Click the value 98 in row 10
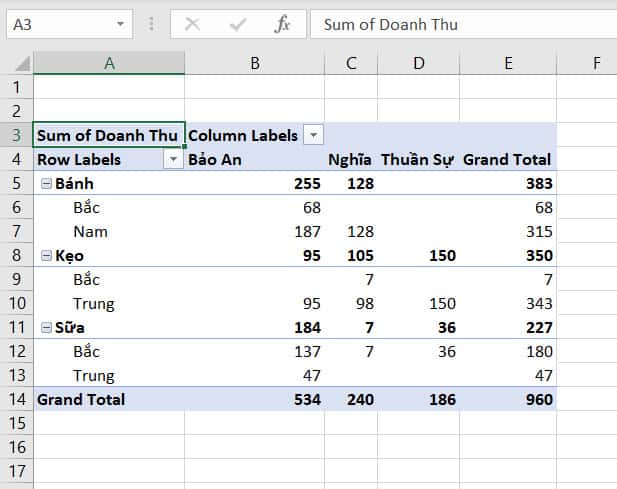This screenshot has width=617, height=489. click(364, 303)
